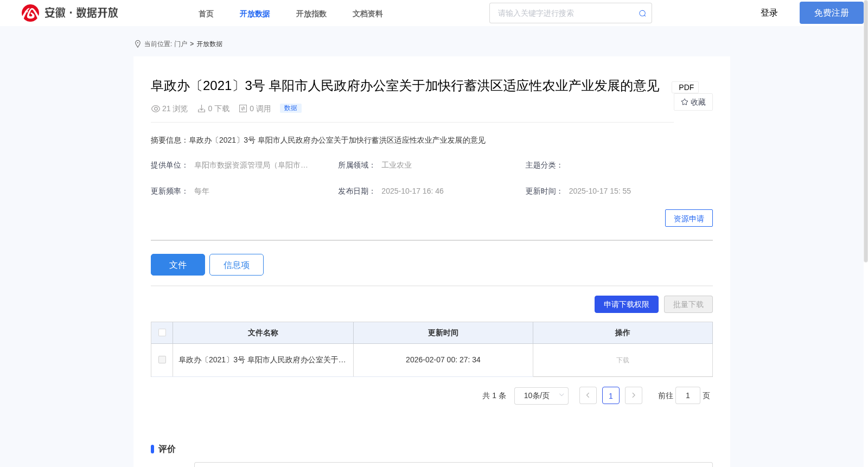Click provider 阜阳市数据资源管理局 text
This screenshot has width=868, height=467.
click(251, 165)
